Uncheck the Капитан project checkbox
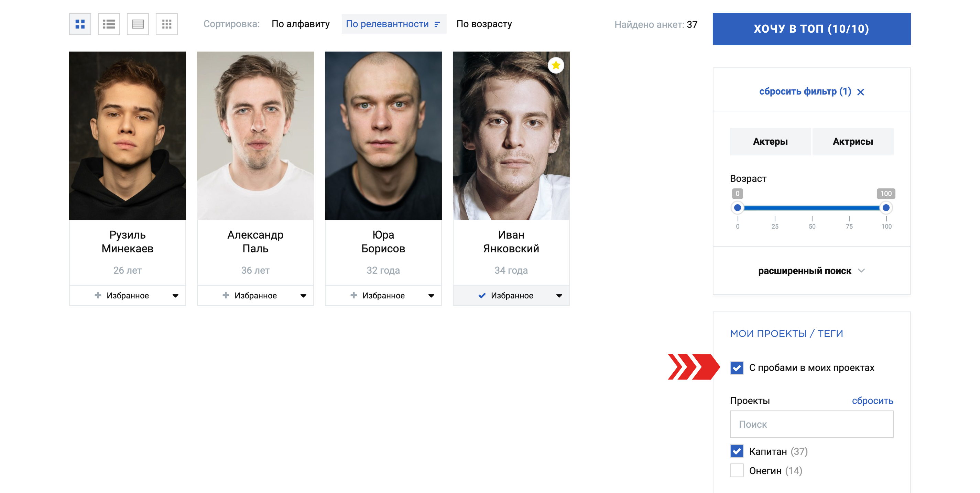Screen dimensions: 980x493 coord(737,451)
